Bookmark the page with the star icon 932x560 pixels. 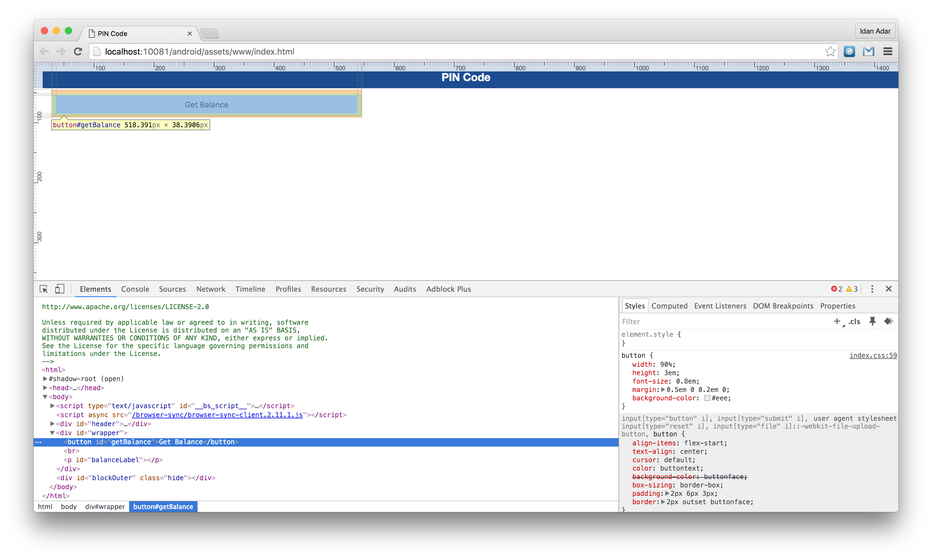click(x=830, y=52)
